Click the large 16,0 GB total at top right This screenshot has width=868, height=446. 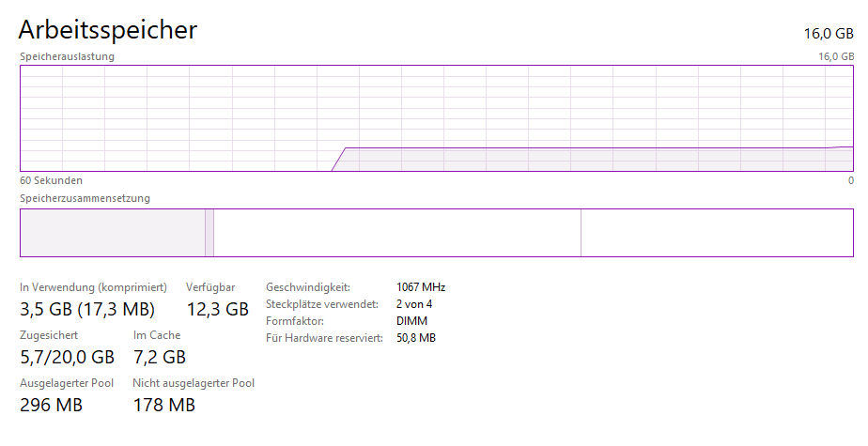click(x=828, y=34)
